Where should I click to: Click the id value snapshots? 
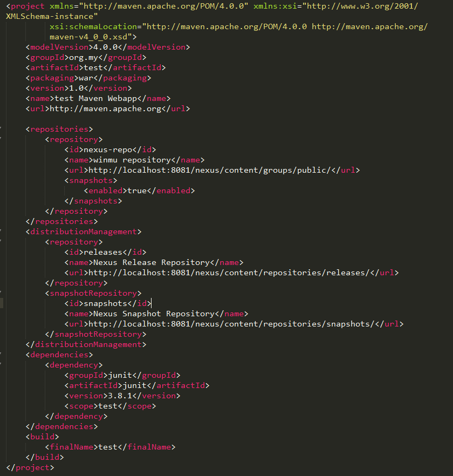[105, 303]
